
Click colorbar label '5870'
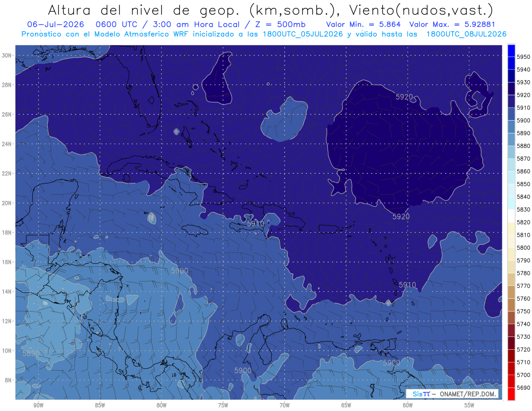click(x=523, y=159)
